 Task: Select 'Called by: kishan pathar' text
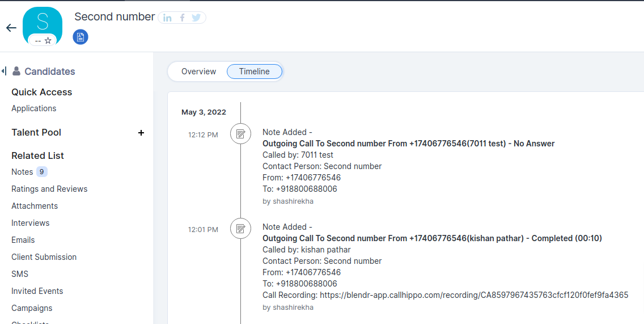point(306,250)
